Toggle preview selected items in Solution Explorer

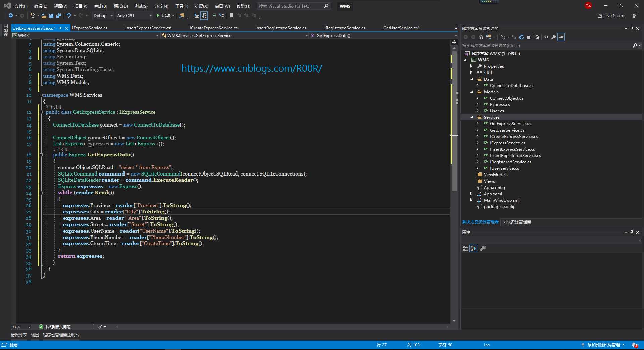[x=561, y=37]
